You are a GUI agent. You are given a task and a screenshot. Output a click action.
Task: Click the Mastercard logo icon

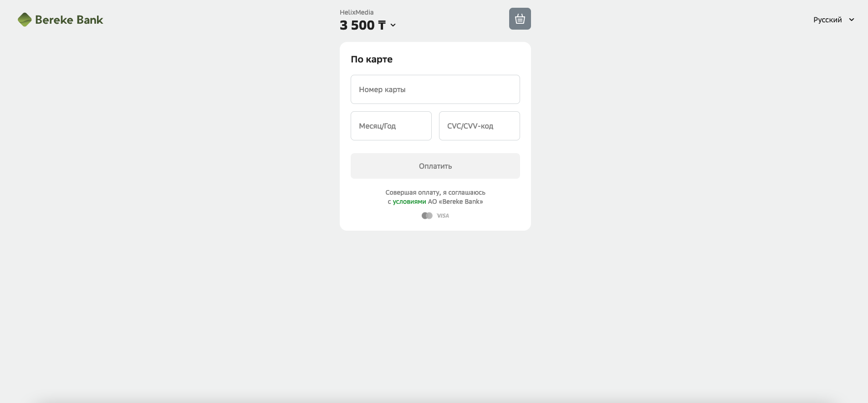(x=427, y=216)
